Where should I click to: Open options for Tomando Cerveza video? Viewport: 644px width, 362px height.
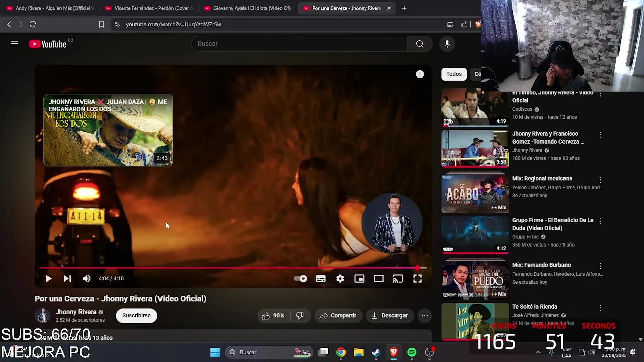click(x=600, y=135)
